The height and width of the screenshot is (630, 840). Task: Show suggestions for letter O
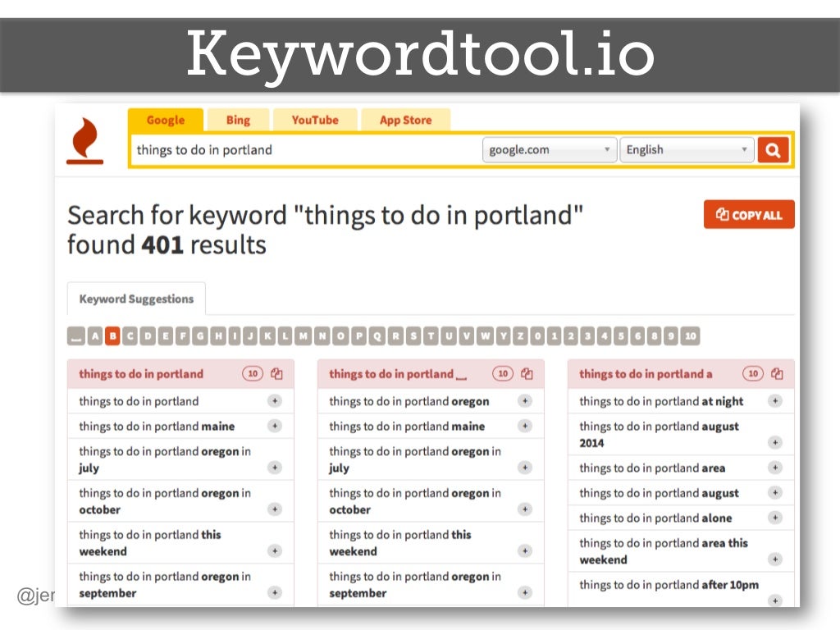click(x=340, y=336)
